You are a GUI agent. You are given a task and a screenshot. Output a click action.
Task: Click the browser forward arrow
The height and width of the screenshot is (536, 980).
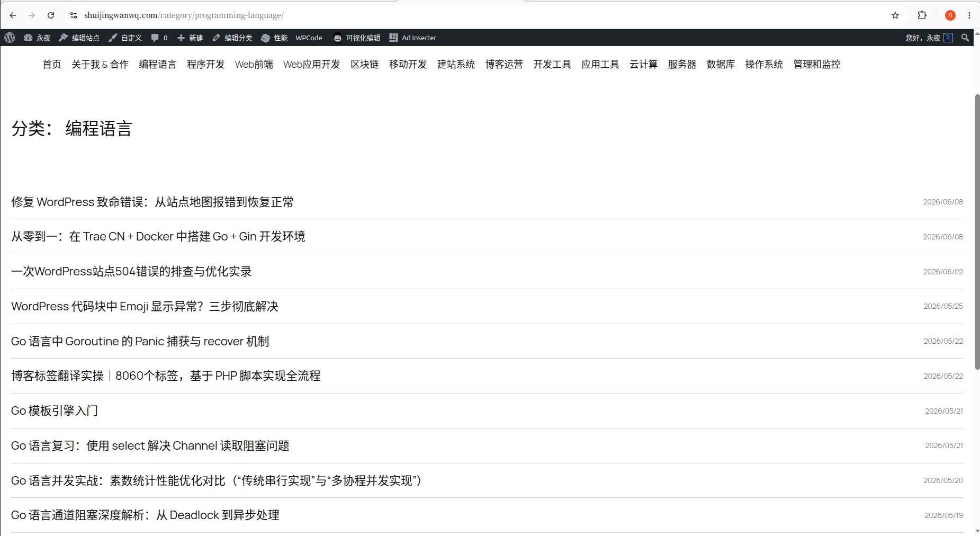point(32,15)
